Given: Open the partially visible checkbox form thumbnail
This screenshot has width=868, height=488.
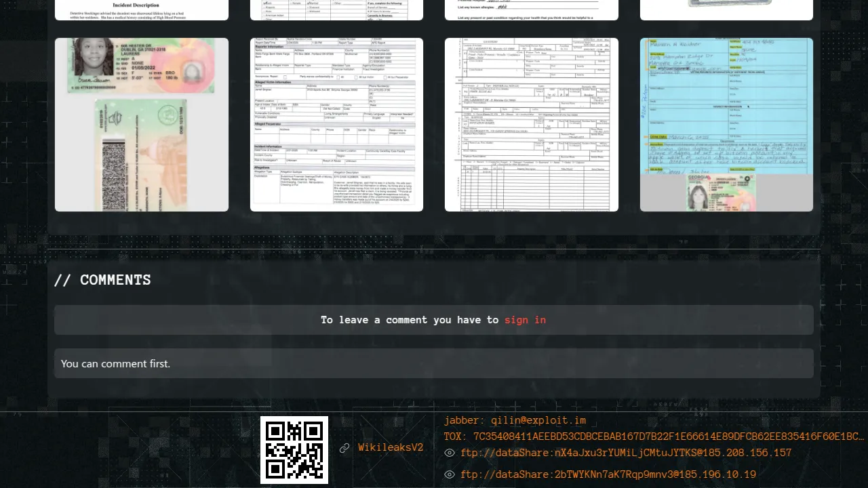Looking at the screenshot, I should click(x=336, y=10).
